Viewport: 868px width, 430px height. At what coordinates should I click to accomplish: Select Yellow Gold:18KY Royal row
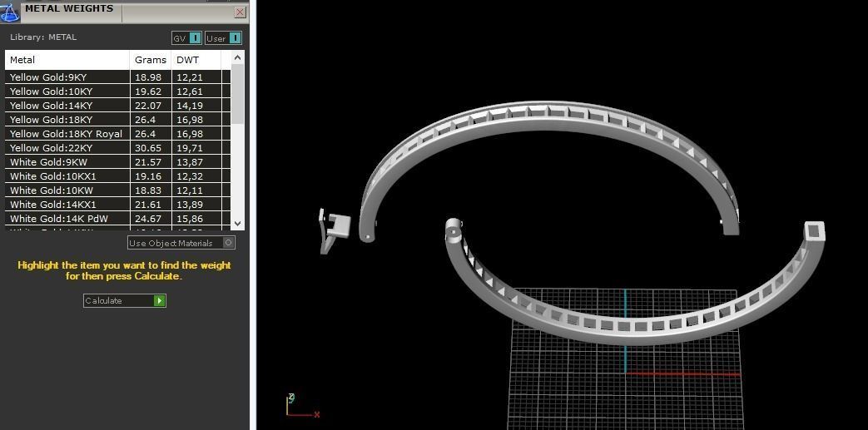coord(117,134)
